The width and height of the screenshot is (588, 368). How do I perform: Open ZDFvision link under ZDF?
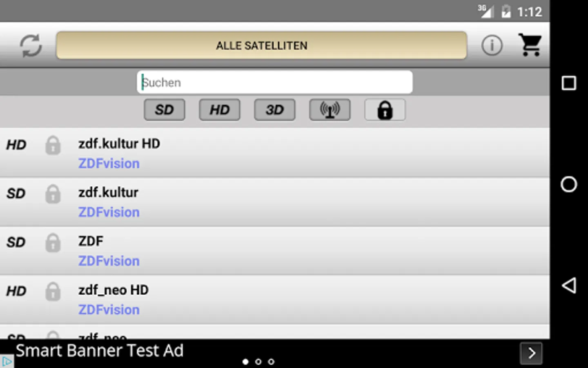pos(109,261)
